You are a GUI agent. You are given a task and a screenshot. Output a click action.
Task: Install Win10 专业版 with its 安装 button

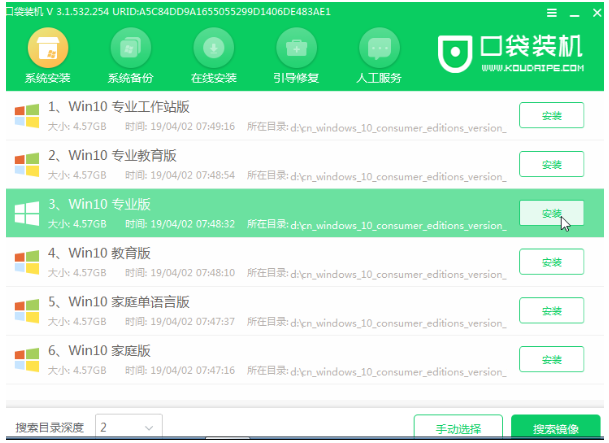pyautogui.click(x=552, y=213)
